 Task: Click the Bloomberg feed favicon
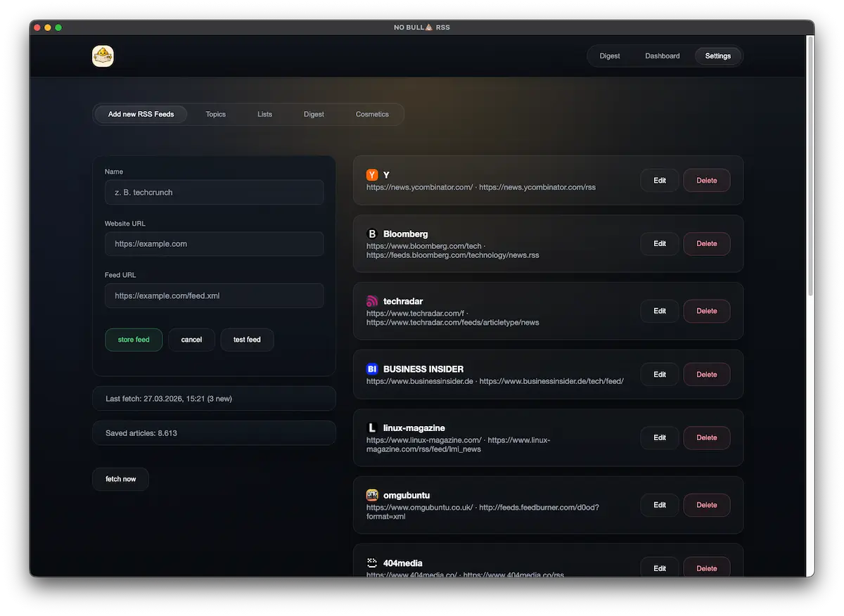pos(372,234)
